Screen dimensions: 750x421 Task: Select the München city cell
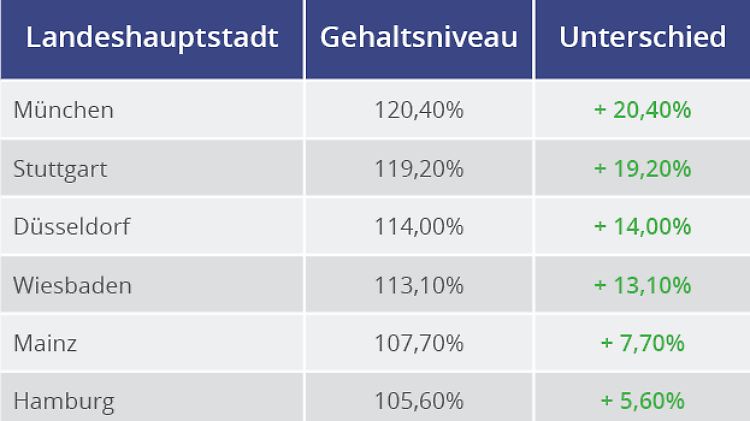coord(64,110)
